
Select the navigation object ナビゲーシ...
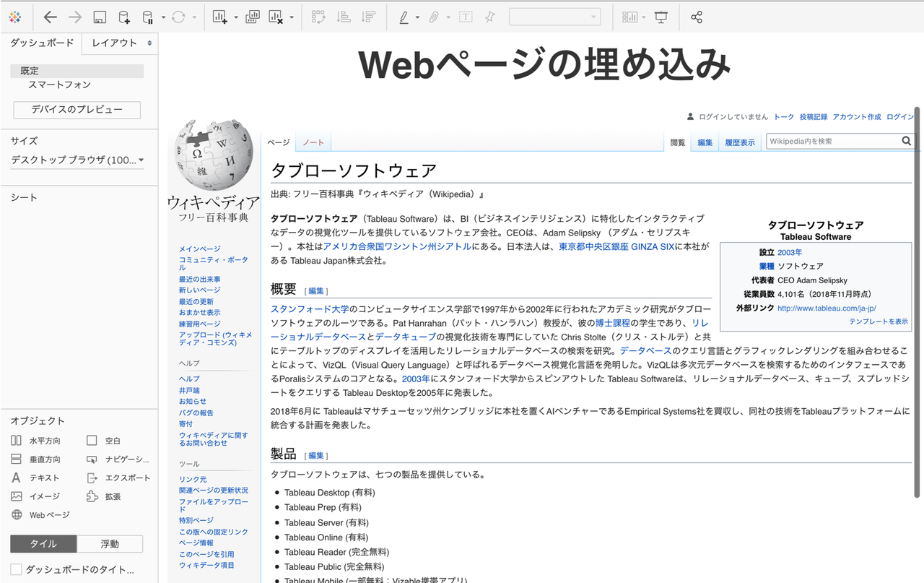(118, 459)
